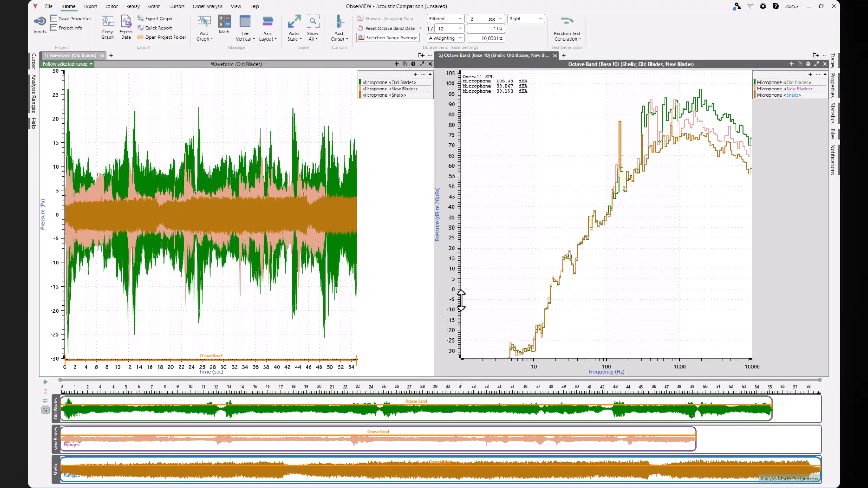Close the Octave Band graph pane
Screen dimensions: 868x488
825,64
